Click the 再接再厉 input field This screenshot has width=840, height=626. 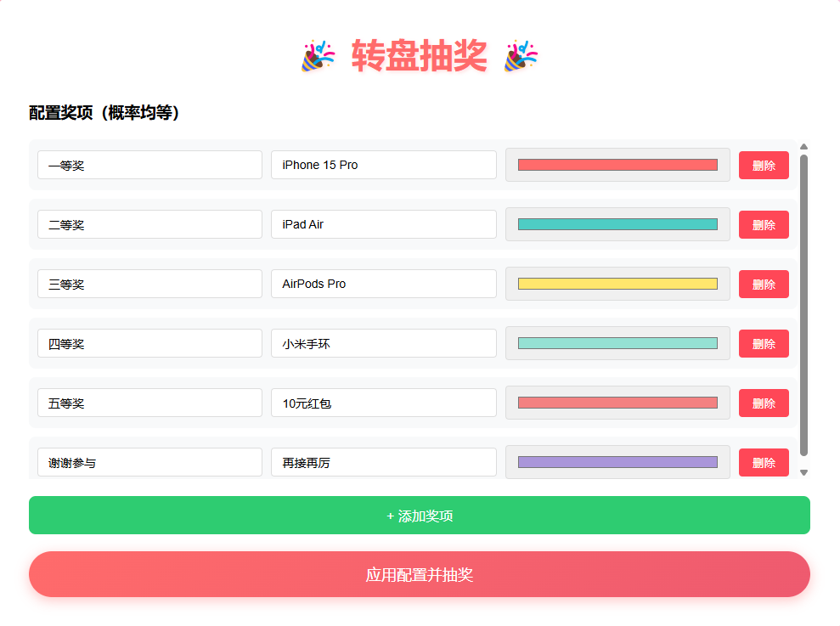click(382, 461)
